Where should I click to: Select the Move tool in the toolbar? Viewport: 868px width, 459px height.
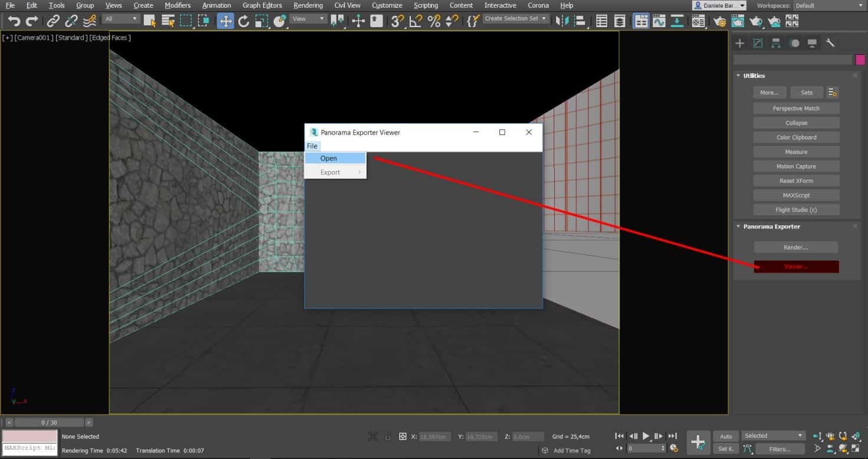point(225,21)
